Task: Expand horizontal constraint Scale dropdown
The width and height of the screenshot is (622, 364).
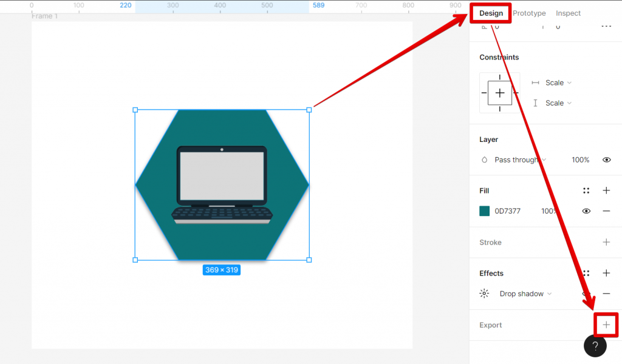Action: pyautogui.click(x=558, y=83)
